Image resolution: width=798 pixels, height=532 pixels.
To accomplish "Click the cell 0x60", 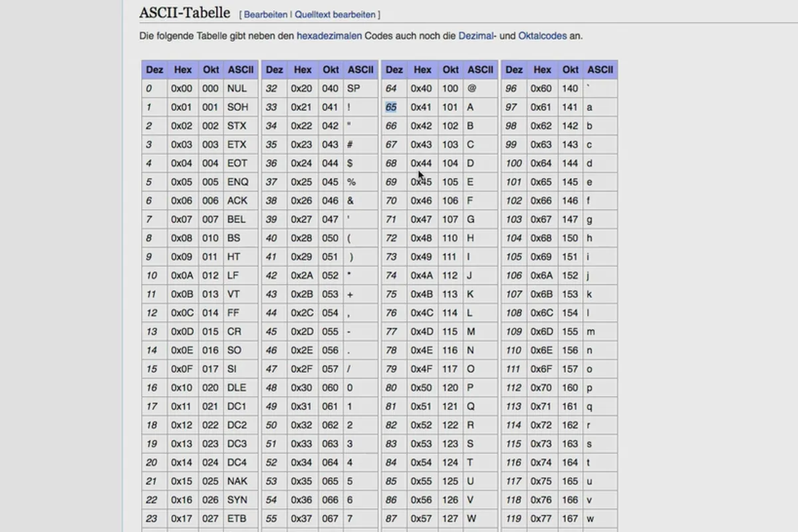I will point(541,88).
